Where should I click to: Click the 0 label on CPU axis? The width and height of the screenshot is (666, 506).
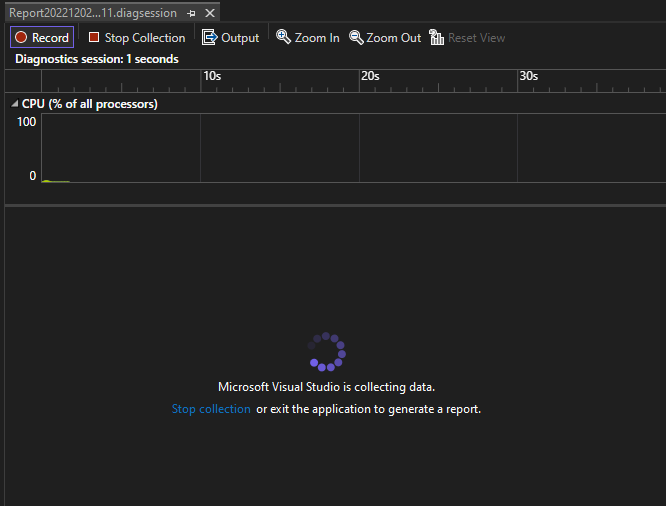(33, 175)
